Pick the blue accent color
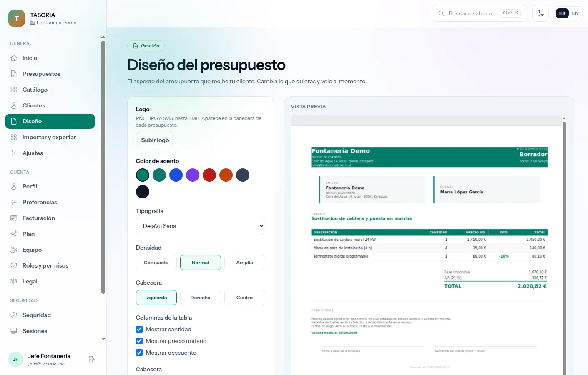588x375 pixels. point(176,175)
